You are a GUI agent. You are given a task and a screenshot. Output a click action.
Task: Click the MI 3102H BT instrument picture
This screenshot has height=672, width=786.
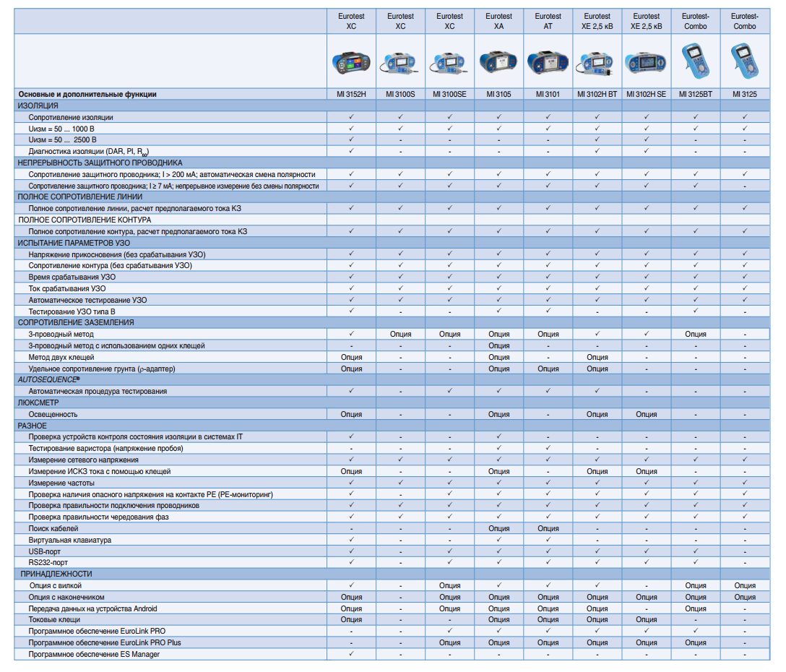595,65
